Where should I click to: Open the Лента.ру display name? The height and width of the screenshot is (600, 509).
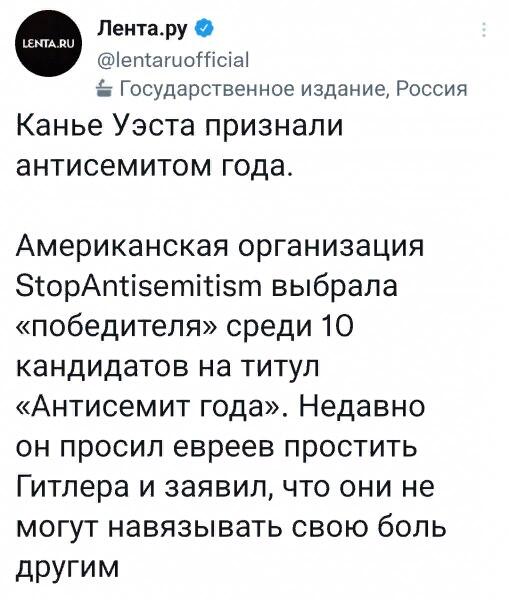click(x=143, y=28)
